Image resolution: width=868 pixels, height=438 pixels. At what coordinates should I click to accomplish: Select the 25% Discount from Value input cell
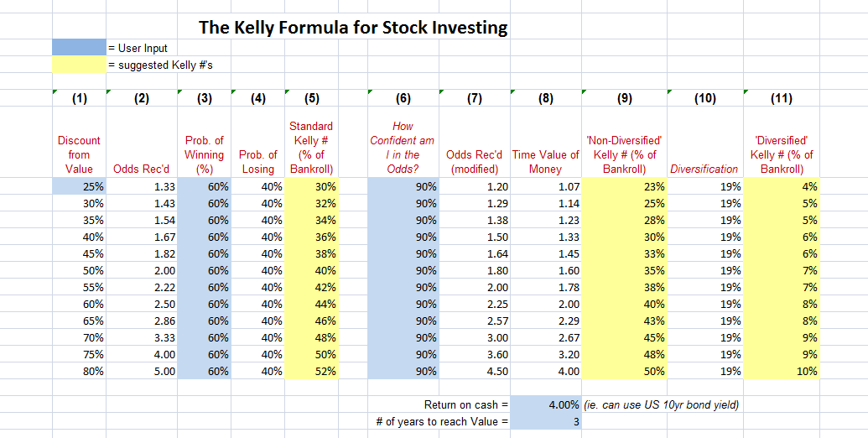(79, 186)
